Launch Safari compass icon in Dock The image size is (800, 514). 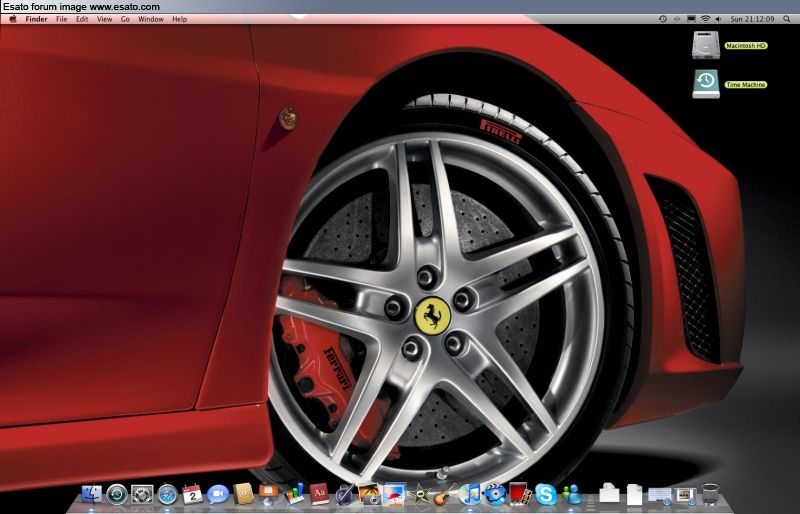[x=167, y=494]
